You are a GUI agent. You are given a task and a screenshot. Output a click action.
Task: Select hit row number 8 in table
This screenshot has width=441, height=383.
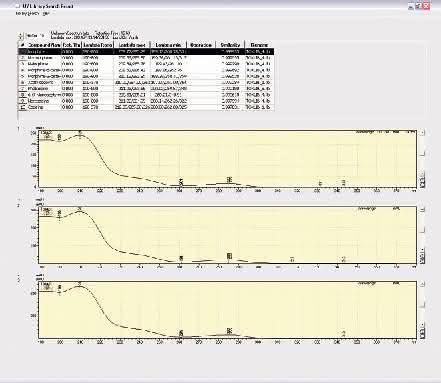[x=146, y=95]
